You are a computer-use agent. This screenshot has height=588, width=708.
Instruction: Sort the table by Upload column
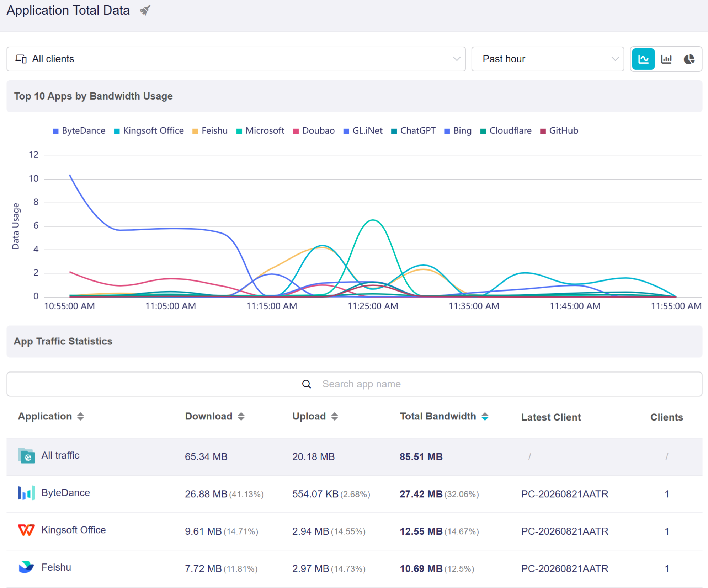click(x=335, y=416)
